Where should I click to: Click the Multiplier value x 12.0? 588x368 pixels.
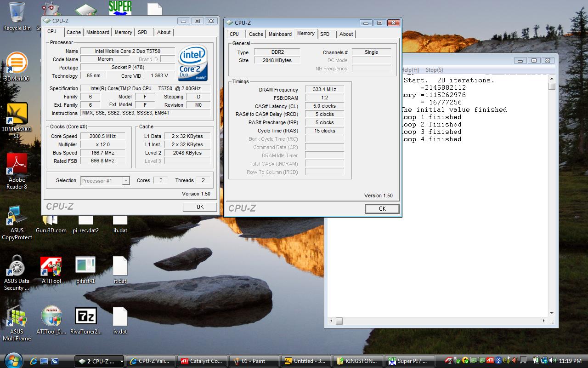[x=103, y=144]
